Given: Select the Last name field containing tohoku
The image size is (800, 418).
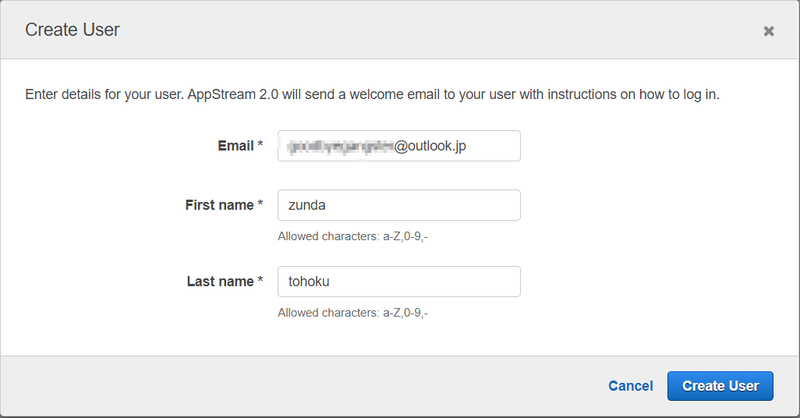Looking at the screenshot, I should pyautogui.click(x=398, y=282).
